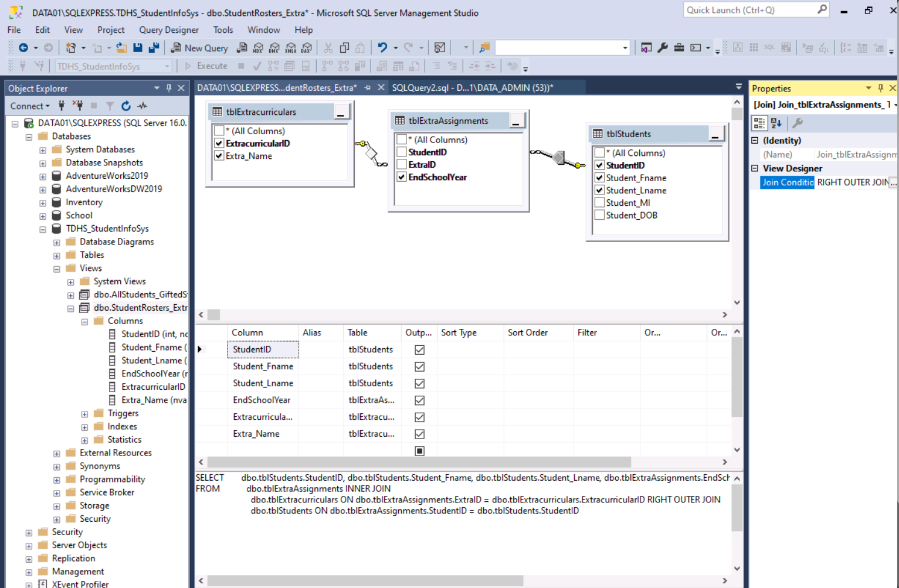899x588 pixels.
Task: Switch to the SQLQuery2.sql tab
Action: (473, 88)
